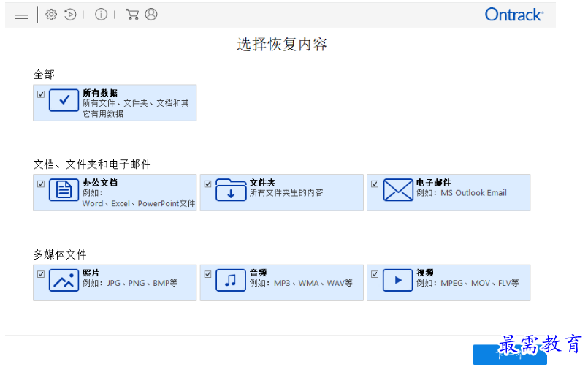
Task: Toggle the 音频 checkbox
Action: tap(207, 274)
